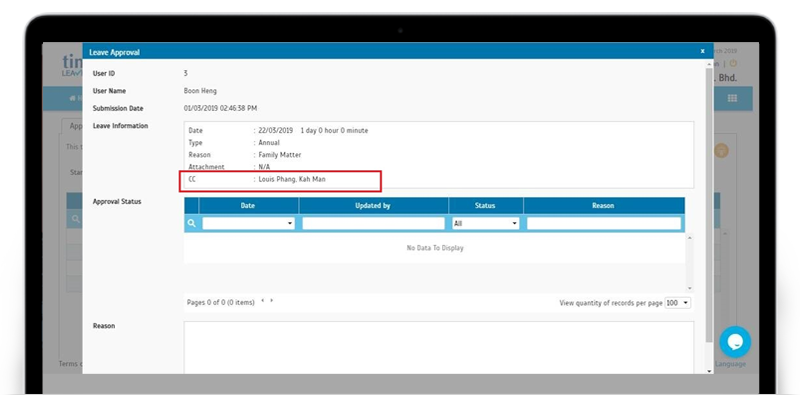Click attachment value 'N/A'
This screenshot has height=395, width=800.
point(264,167)
